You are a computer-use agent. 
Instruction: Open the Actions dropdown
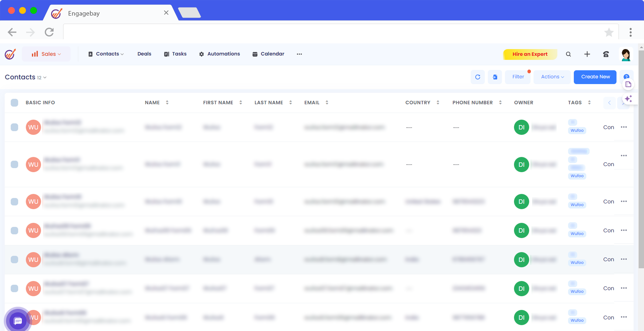(552, 77)
